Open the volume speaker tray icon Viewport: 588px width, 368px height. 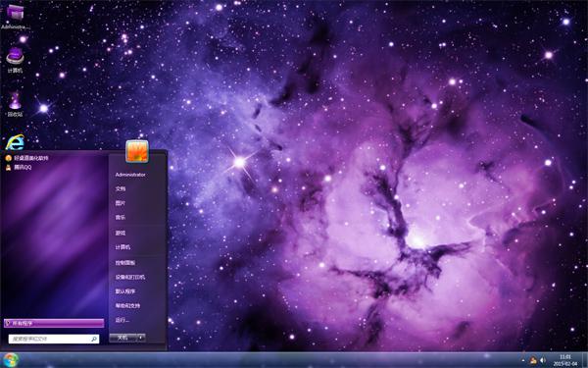coord(542,361)
